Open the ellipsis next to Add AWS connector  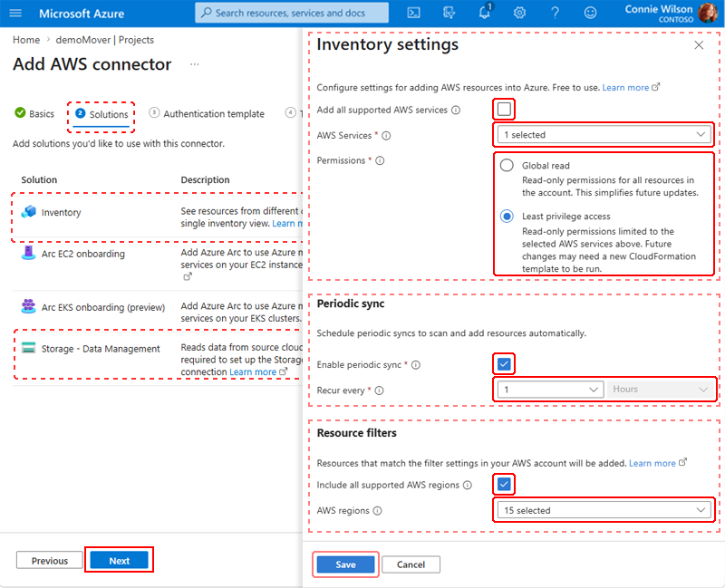[x=195, y=64]
